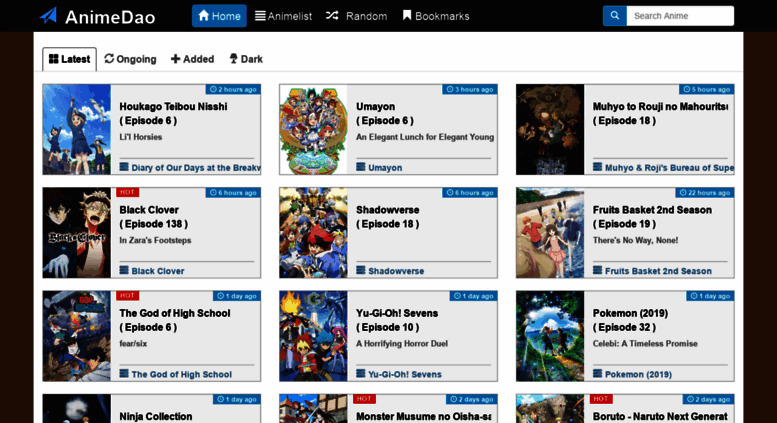Switch to the Added tab
777x423 pixels.
(x=192, y=59)
